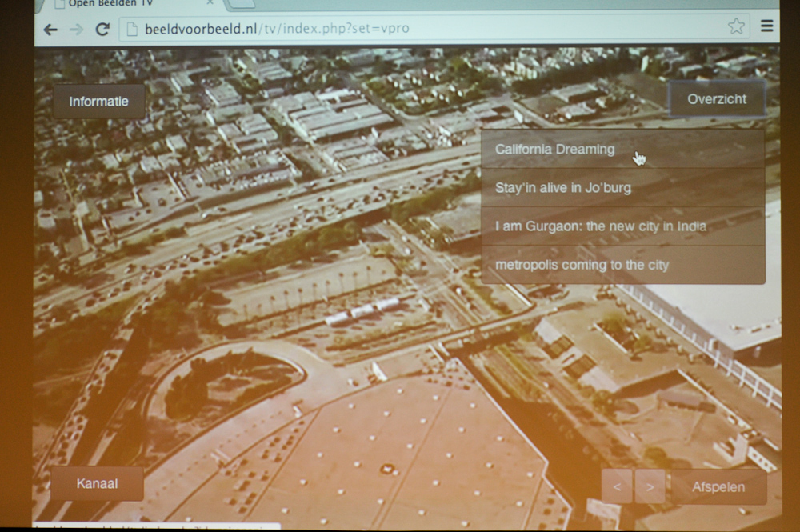Screen dimensions: 800x532
Task: Click the page icon in the address bar
Action: pyautogui.click(x=132, y=29)
